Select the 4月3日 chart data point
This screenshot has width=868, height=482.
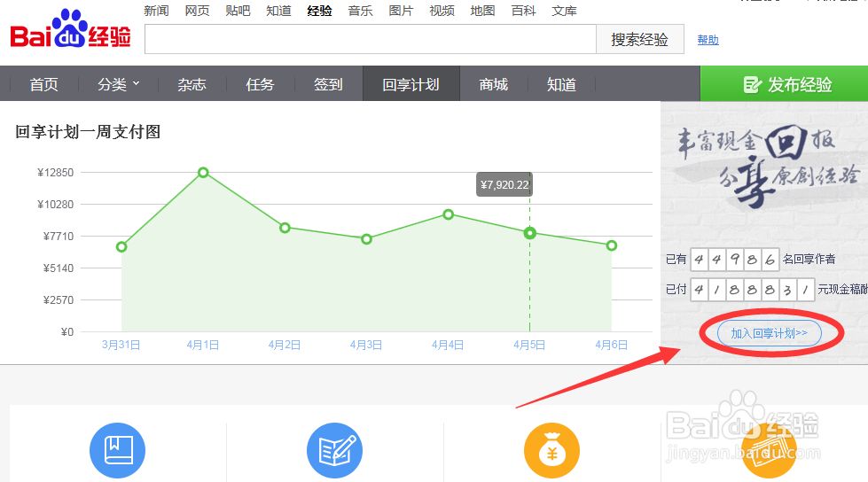pos(366,239)
